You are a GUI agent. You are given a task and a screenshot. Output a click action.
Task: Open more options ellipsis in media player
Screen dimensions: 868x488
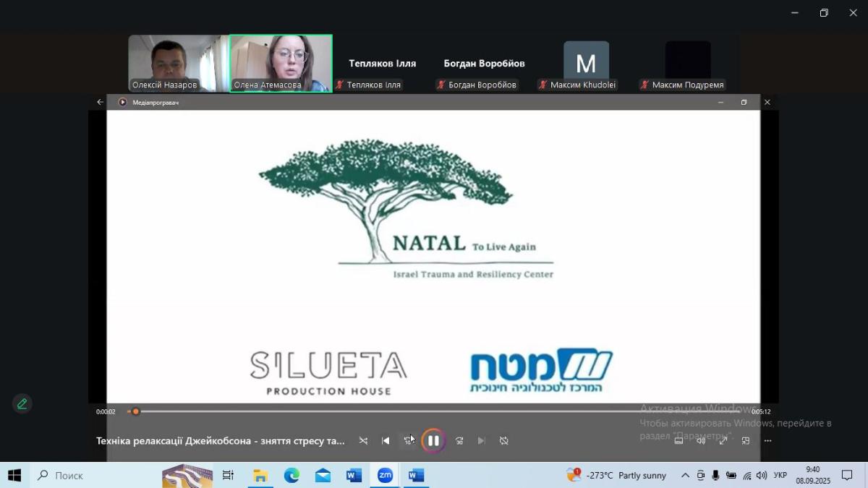point(767,440)
